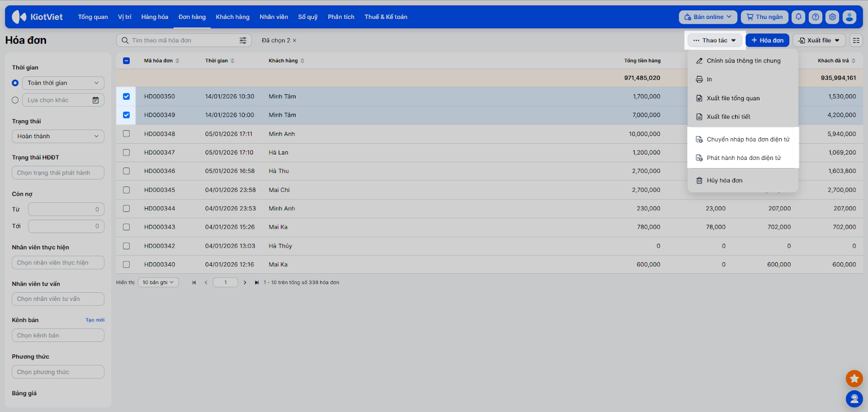Image resolution: width=868 pixels, height=412 pixels.
Task: Open the 'Bán online' button
Action: (x=708, y=17)
